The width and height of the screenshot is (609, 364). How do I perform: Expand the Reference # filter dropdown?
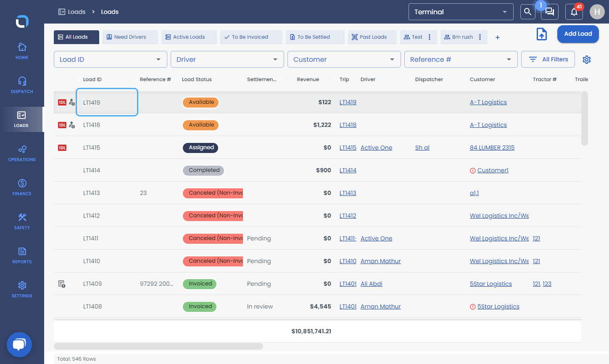pos(461,59)
